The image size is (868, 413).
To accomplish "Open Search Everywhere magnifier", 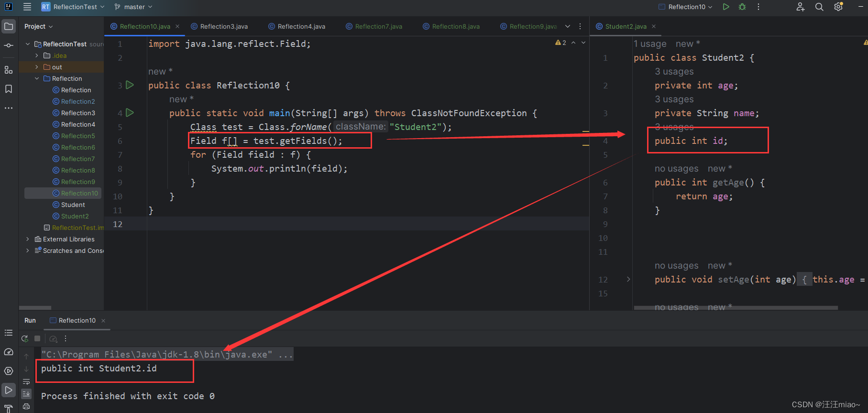I will click(x=819, y=7).
